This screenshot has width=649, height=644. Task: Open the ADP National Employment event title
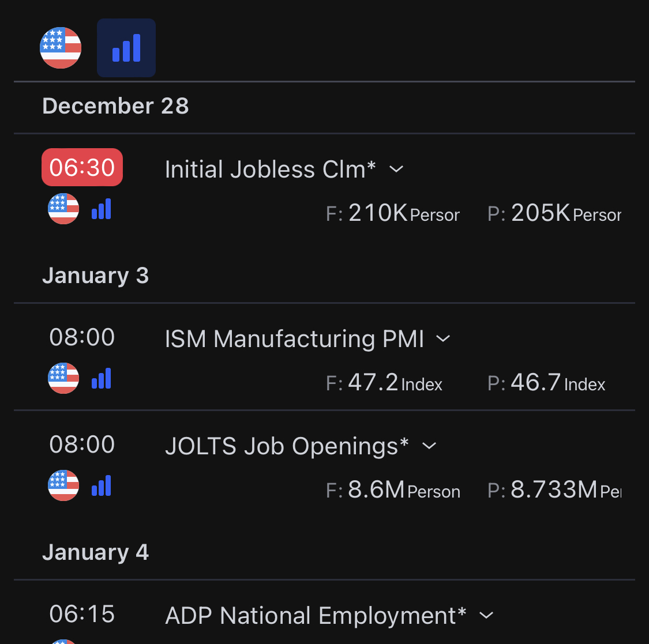point(316,616)
